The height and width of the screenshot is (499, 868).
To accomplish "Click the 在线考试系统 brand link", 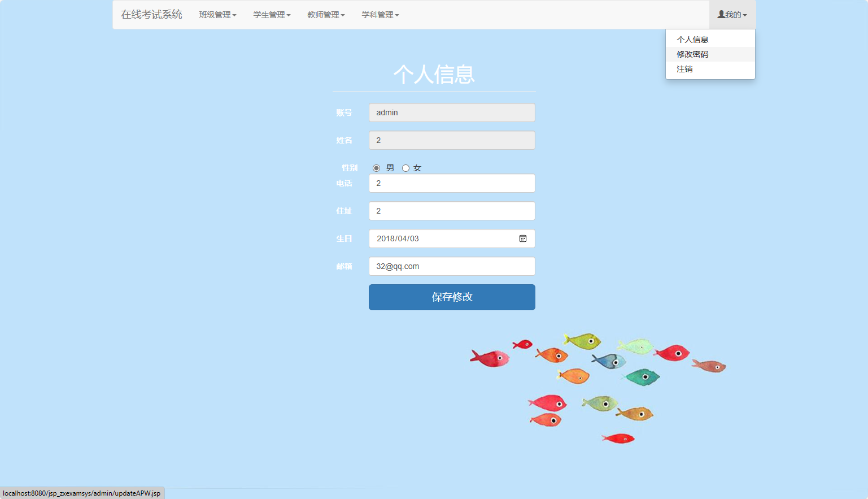I will (151, 14).
